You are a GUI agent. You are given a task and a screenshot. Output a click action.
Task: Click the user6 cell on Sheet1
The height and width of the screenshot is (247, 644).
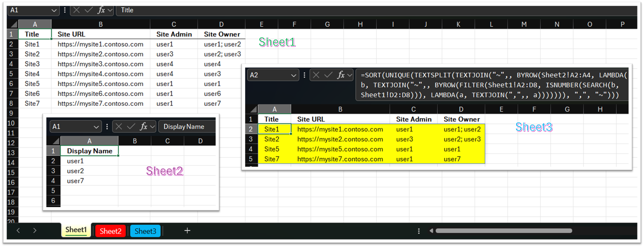tap(221, 94)
